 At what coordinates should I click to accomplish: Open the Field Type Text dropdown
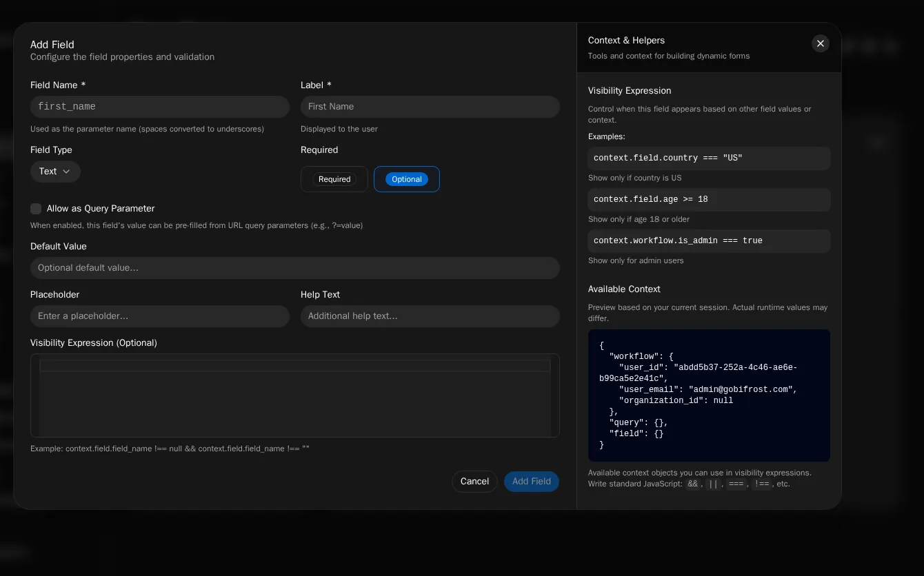tap(55, 172)
